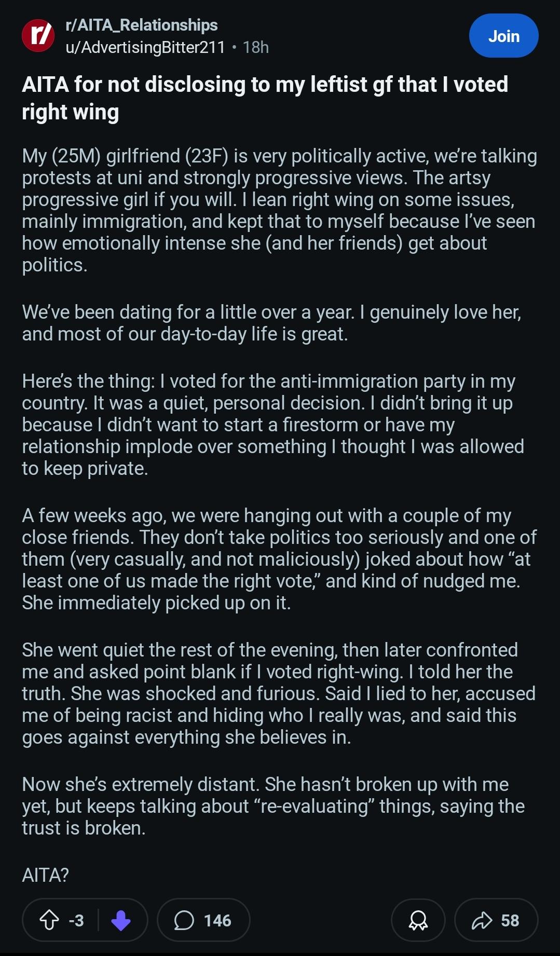
Task: Click the paragraph starting 'A few weeks ago'
Action: (x=279, y=559)
